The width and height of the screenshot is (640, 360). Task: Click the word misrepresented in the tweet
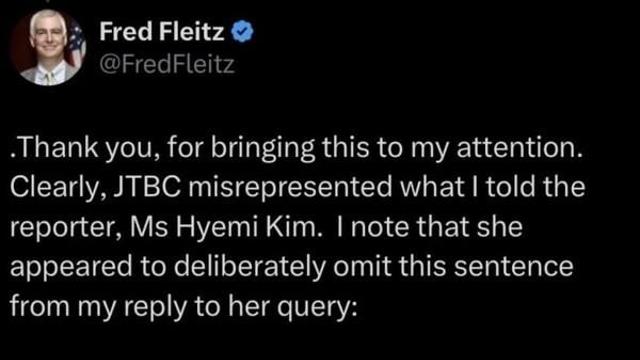click(290, 188)
